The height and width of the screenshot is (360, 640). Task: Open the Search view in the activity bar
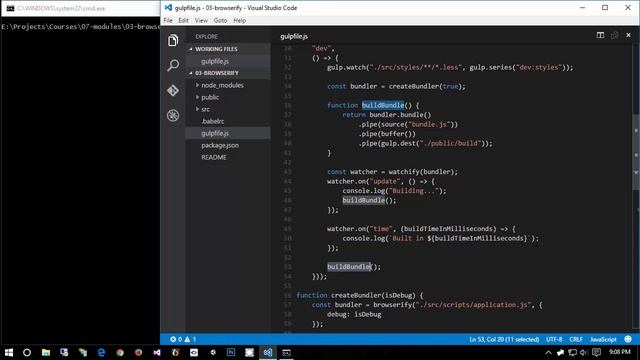173,65
